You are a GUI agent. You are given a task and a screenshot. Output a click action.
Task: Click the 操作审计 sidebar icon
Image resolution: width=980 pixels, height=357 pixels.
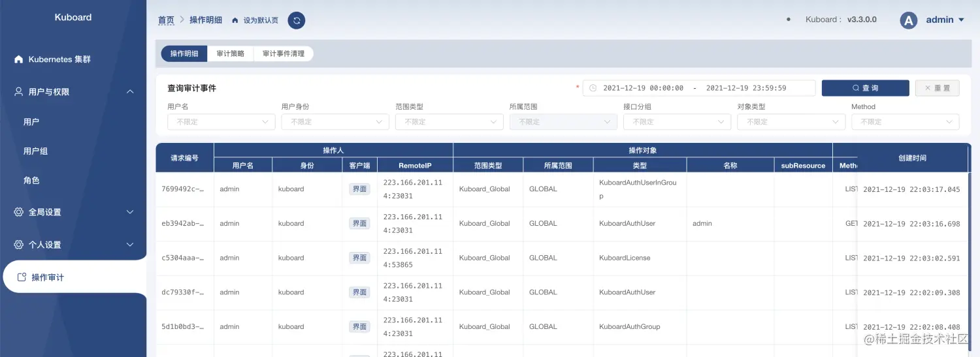pos(22,277)
